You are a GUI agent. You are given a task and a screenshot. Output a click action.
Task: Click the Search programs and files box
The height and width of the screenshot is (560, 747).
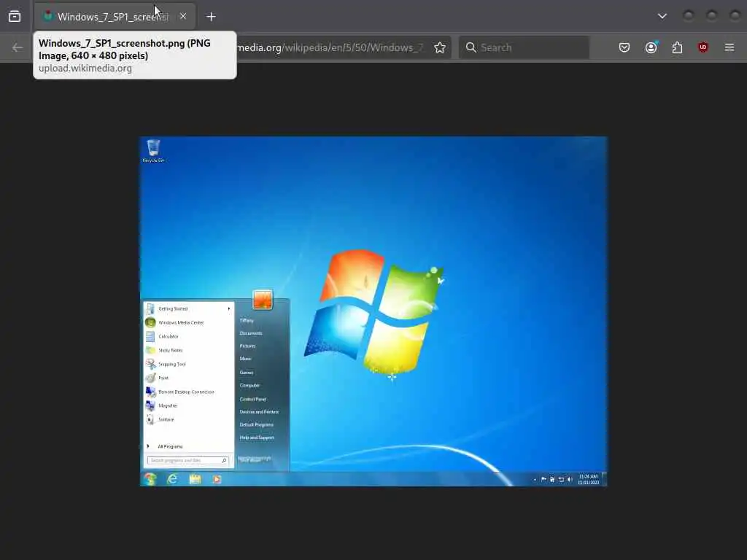pos(187,461)
